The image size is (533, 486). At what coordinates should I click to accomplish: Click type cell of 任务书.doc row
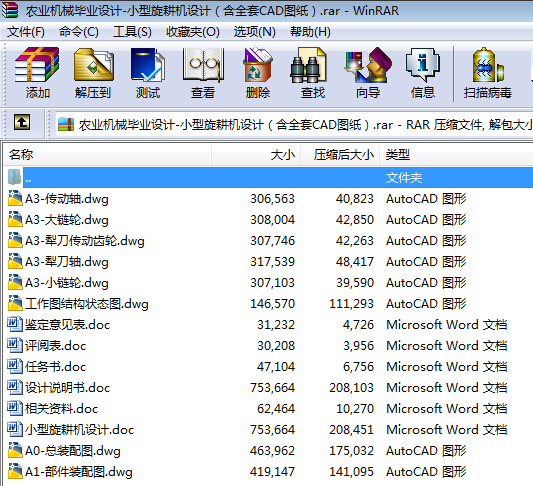446,366
